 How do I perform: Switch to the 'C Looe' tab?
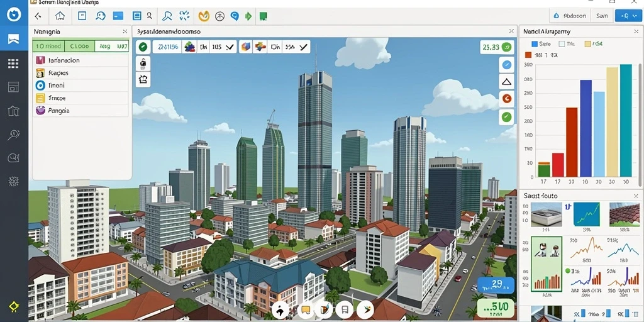click(x=79, y=47)
